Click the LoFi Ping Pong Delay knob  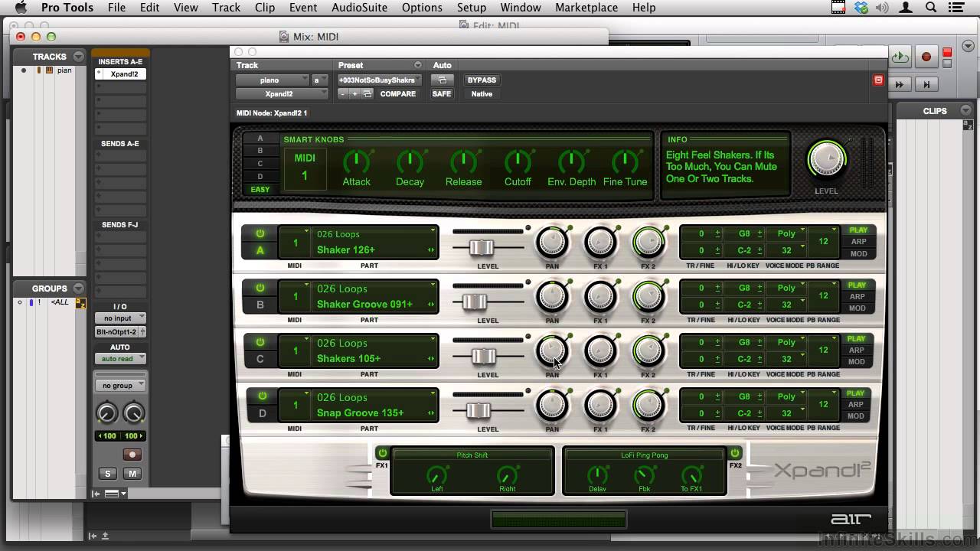597,474
